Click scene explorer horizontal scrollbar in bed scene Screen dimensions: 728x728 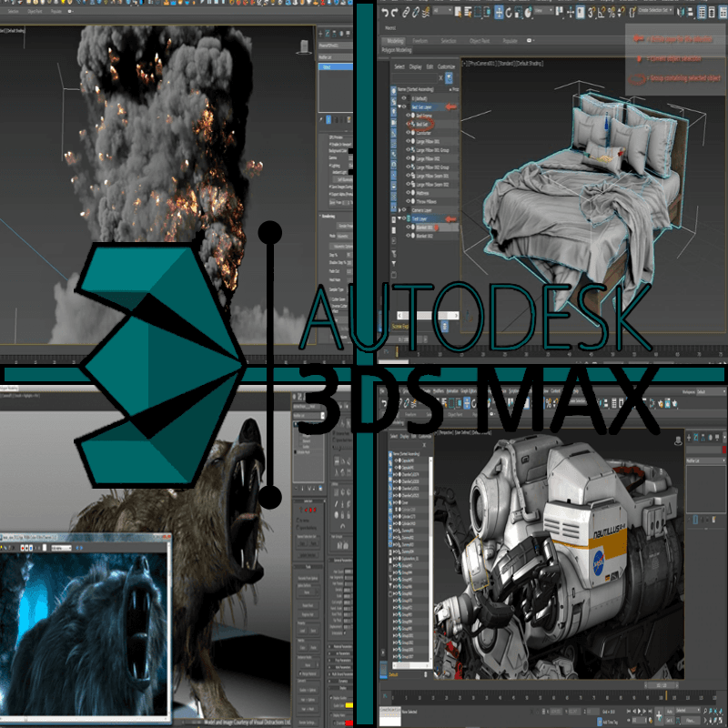pos(427,315)
